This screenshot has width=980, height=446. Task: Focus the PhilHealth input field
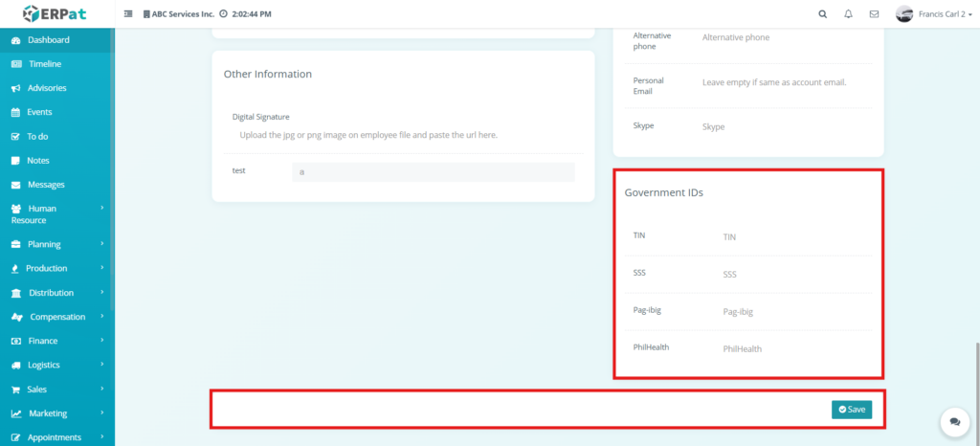[x=794, y=349]
